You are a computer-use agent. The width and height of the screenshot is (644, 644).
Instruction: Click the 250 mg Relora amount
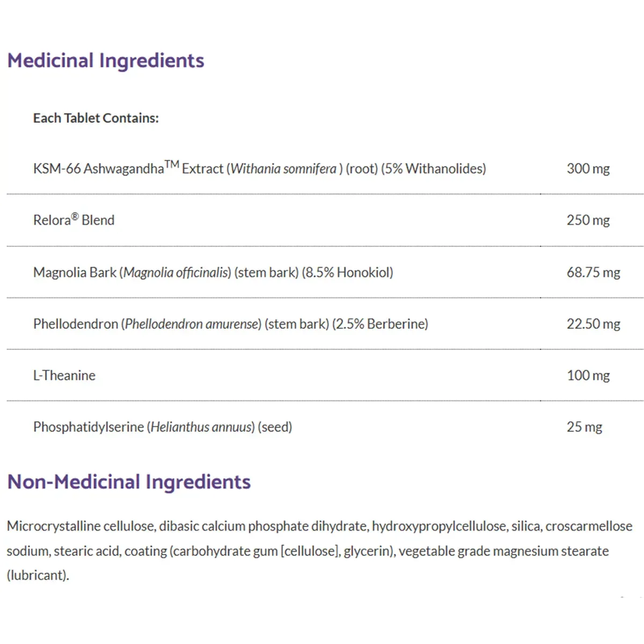[588, 220]
